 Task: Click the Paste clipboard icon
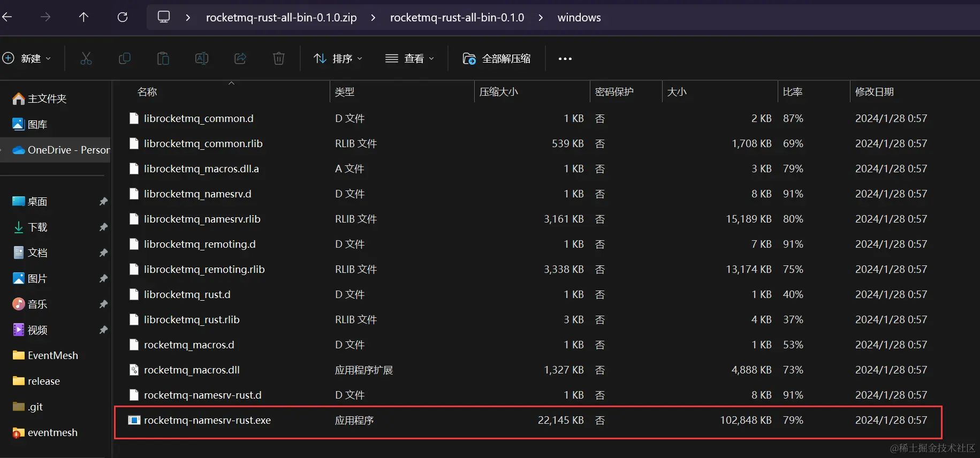tap(163, 58)
